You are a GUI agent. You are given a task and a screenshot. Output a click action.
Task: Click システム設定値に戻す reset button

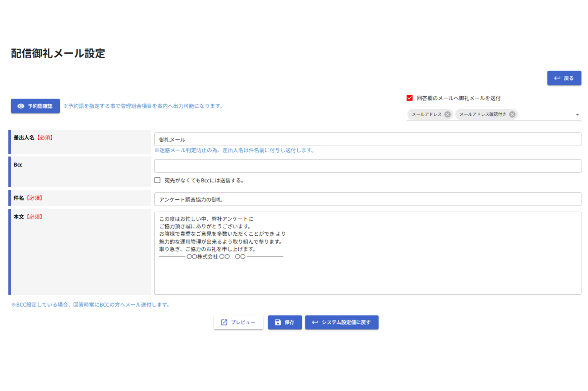[342, 322]
